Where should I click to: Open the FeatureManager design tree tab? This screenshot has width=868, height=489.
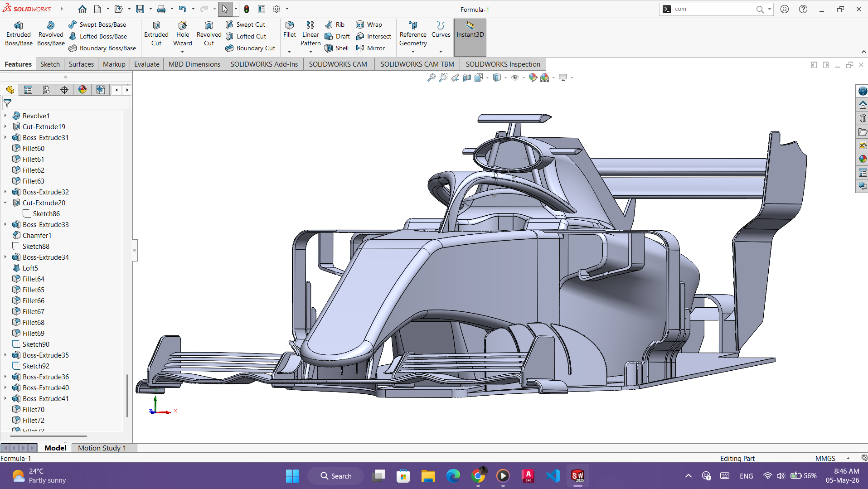(10, 90)
